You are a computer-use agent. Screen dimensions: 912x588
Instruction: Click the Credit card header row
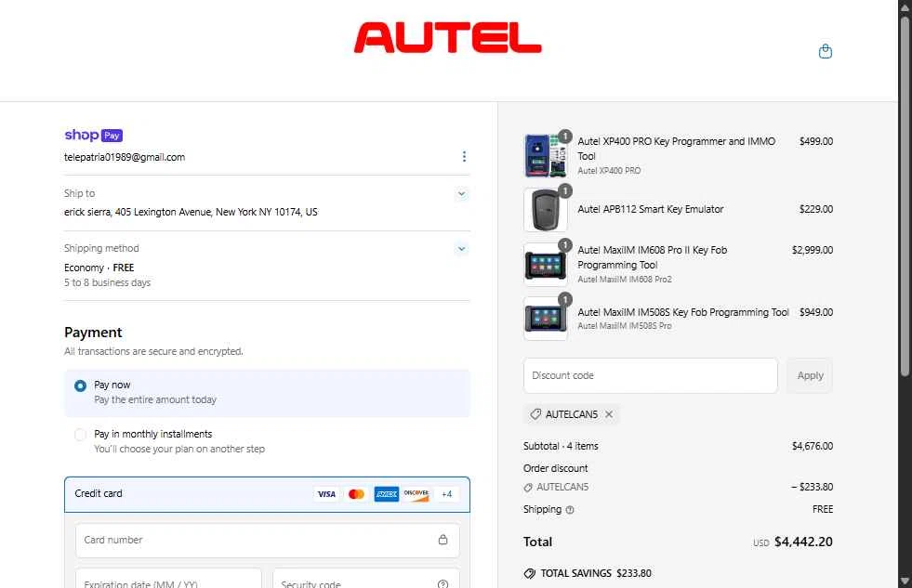(267, 494)
